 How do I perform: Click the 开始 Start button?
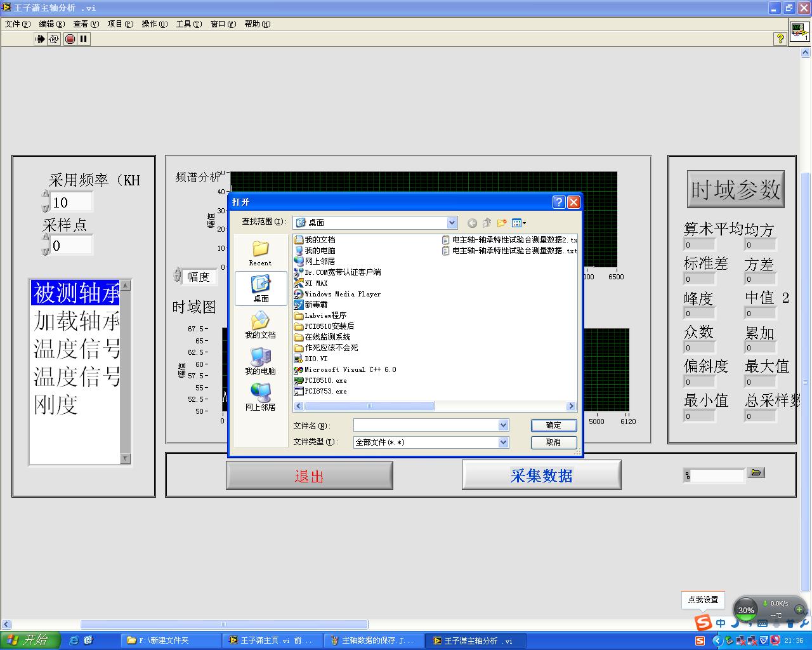(x=30, y=640)
